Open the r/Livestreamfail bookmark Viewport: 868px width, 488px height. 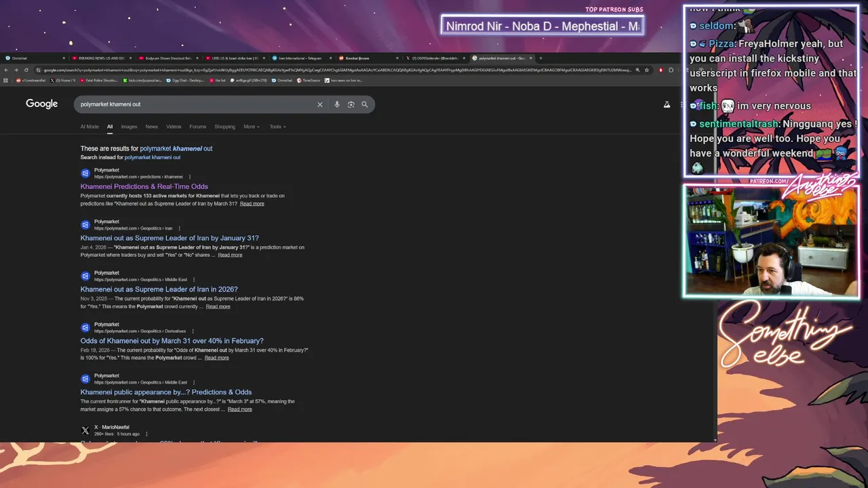click(31, 80)
